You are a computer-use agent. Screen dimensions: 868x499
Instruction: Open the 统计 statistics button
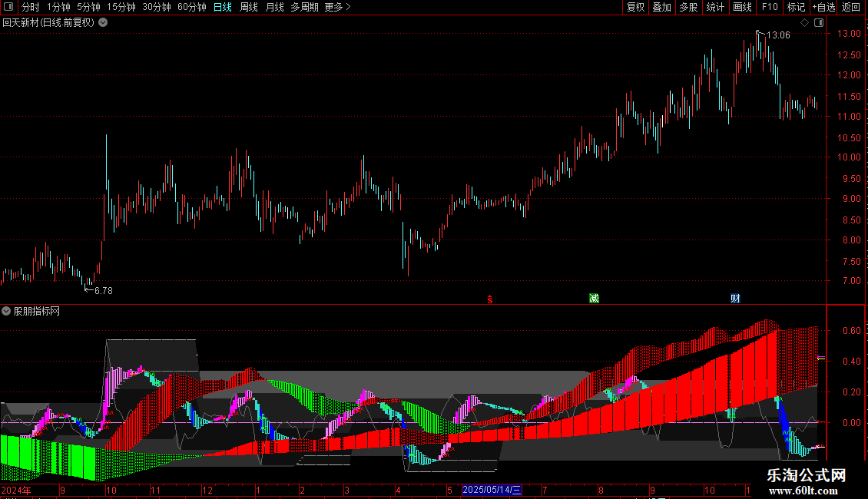(715, 7)
